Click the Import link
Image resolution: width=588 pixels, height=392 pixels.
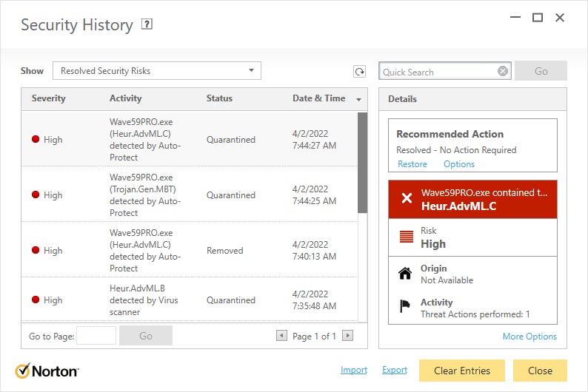(354, 370)
